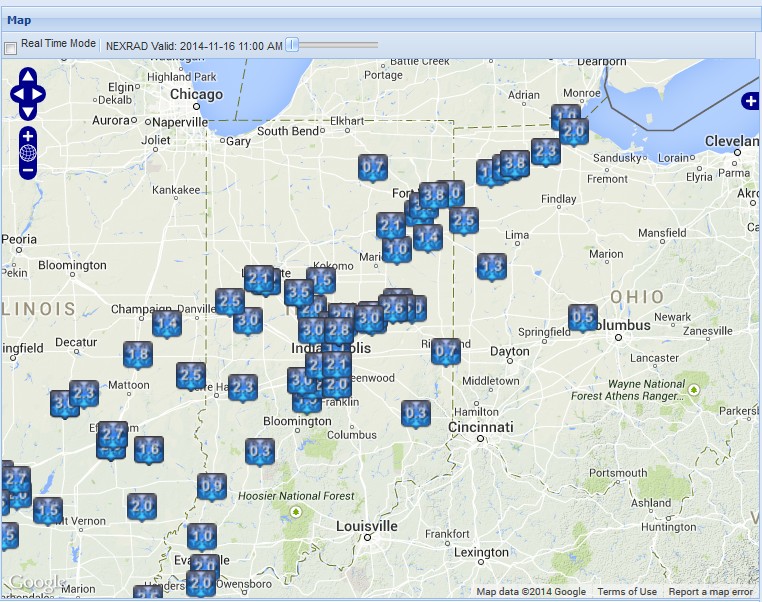Click the Hoosier National Forest label
Viewport: 762px width, 602px height.
[296, 496]
